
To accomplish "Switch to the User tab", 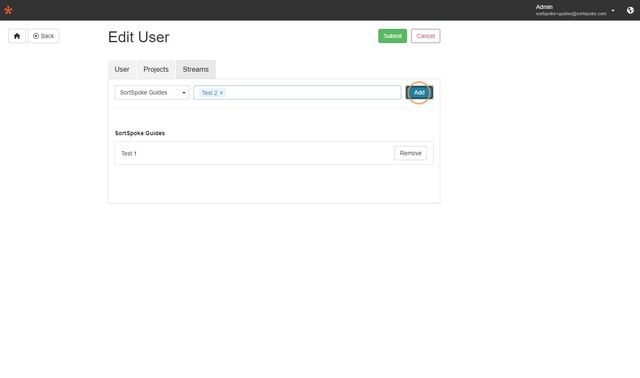I will point(122,69).
